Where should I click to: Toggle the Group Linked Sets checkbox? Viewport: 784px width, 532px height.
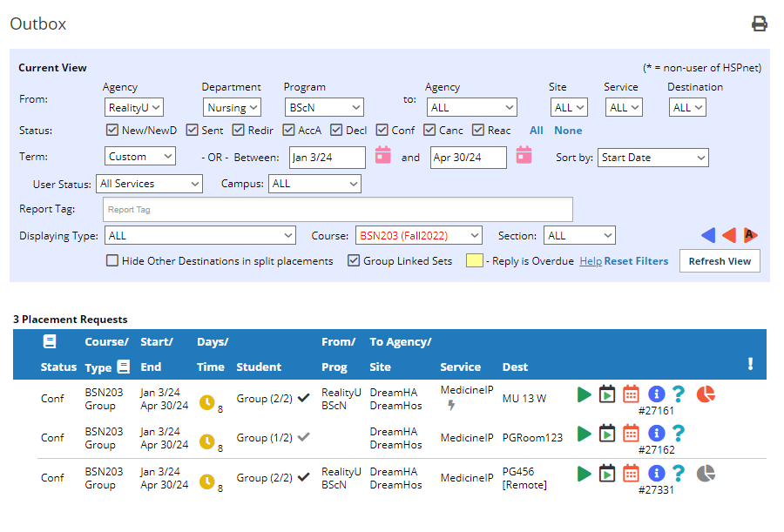pyautogui.click(x=354, y=260)
